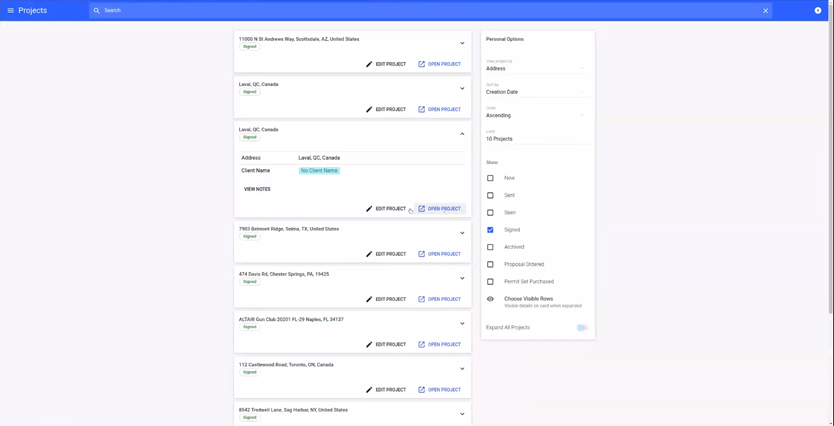Enable the New status checkbox
The height and width of the screenshot is (426, 834).
490,178
